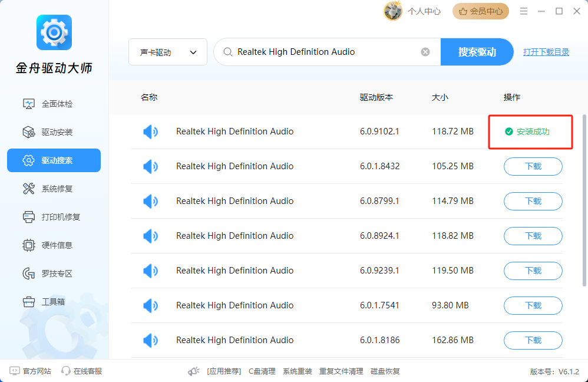Image resolution: width=588 pixels, height=382 pixels.
Task: Click speaker icon of 6.0.1.7541 row
Action: (150, 305)
